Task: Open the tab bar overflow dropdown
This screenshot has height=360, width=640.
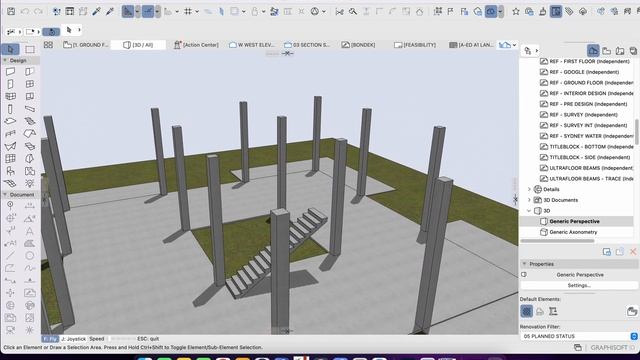Action: (x=514, y=45)
